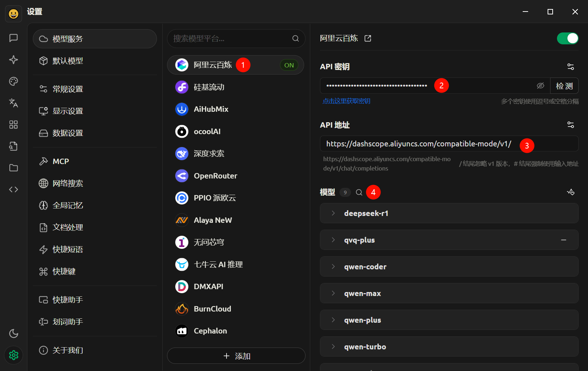Open the 默认模型 settings section
Screen dimensions: 588x371
point(95,61)
